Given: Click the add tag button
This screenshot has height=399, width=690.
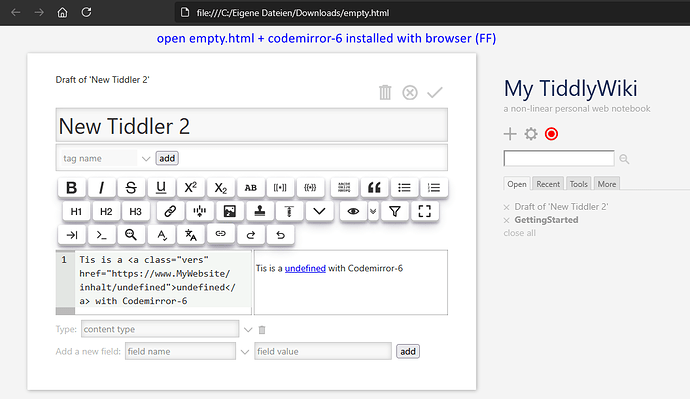Looking at the screenshot, I should coord(167,158).
